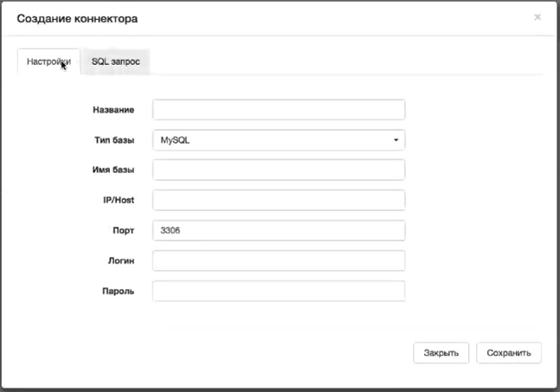Switch to the Настройки tab

point(48,61)
